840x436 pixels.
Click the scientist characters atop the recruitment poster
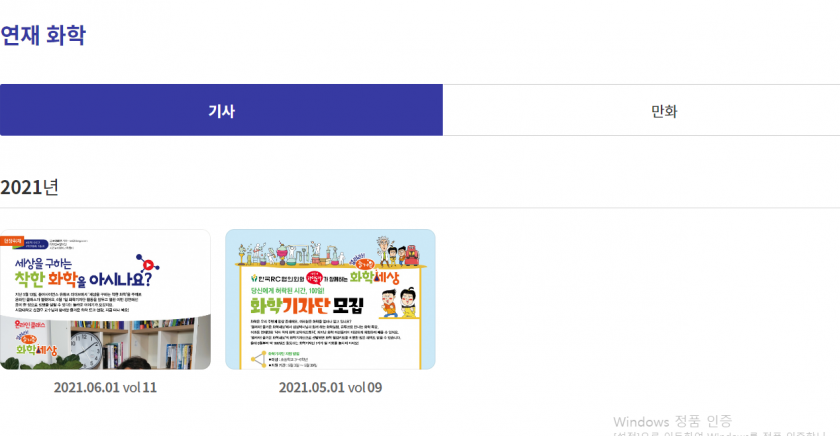(397, 252)
